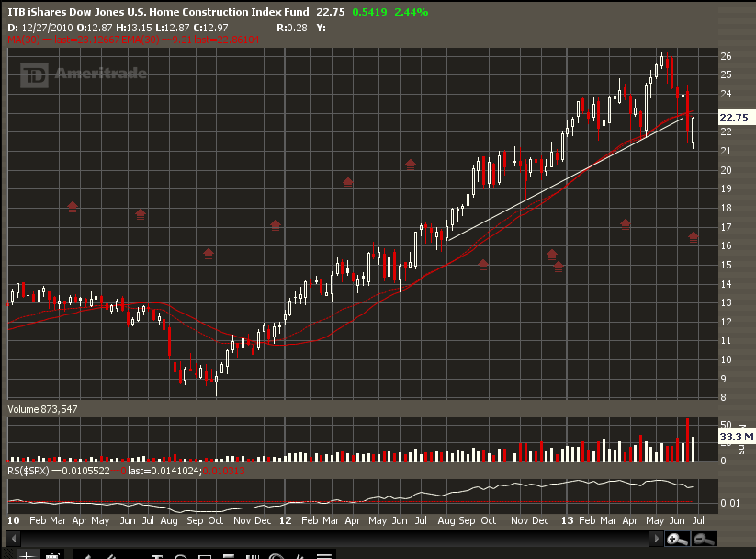Image resolution: width=756 pixels, height=559 pixels.
Task: Click the Volume 873,547 panel label
Action: 42,409
